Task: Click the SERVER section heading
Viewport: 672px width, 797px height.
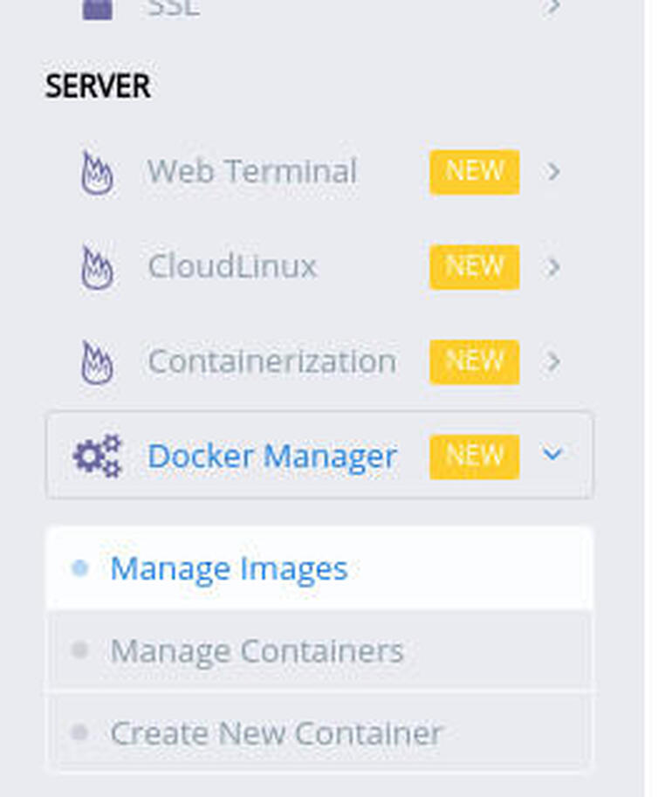Action: [x=98, y=86]
